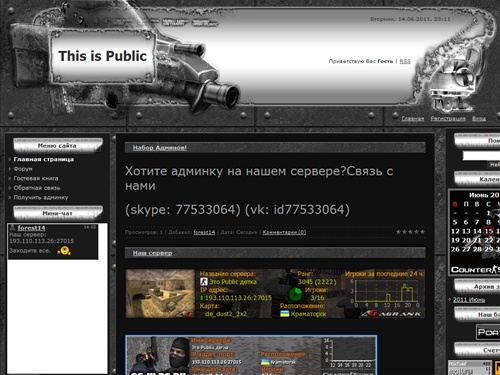This screenshot has height=375, width=500.
Task: Click the de_dust2 map thumbnail
Action: [x=160, y=293]
